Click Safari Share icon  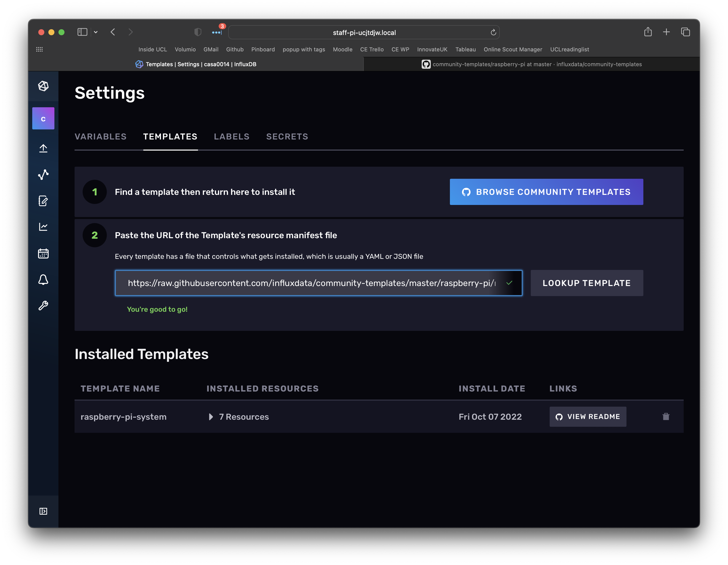tap(648, 32)
